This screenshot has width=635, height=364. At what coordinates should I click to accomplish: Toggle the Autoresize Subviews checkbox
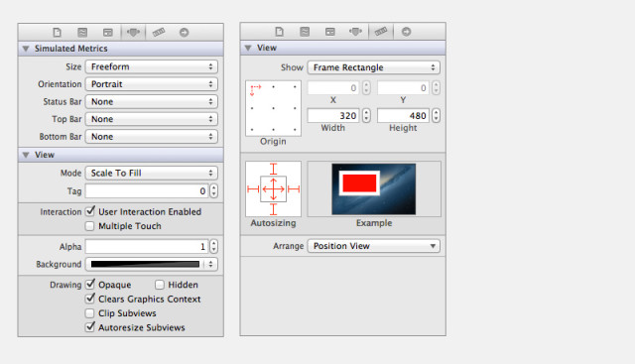90,326
